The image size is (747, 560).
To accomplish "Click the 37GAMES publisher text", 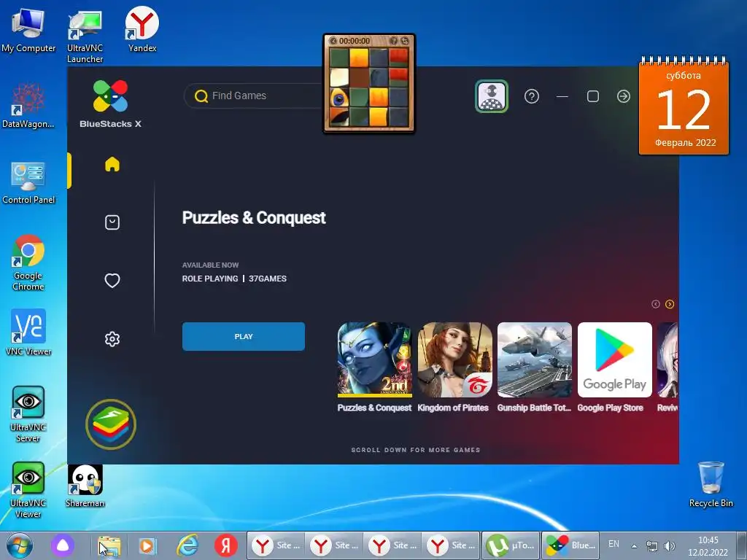I will (x=268, y=279).
